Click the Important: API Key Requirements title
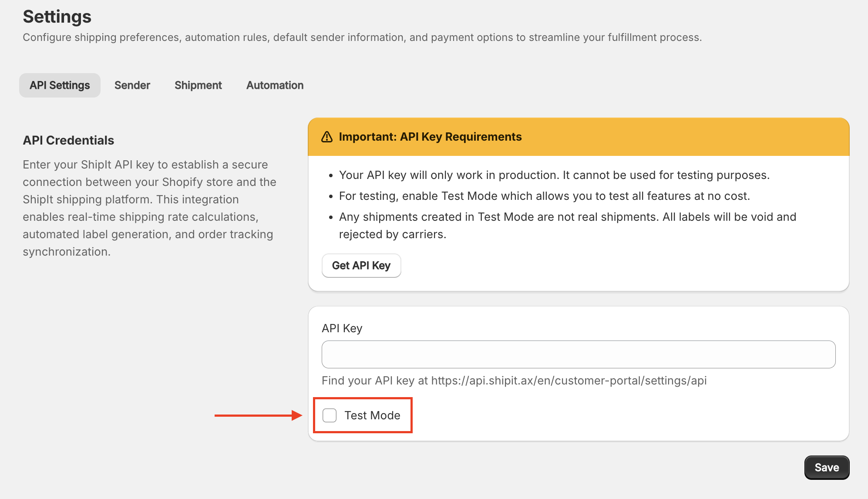Viewport: 868px width, 499px height. click(x=430, y=137)
